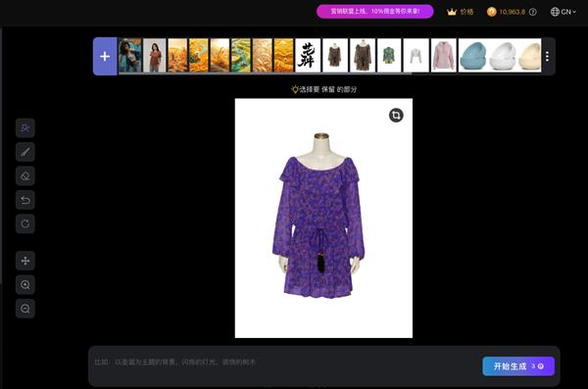The height and width of the screenshot is (389, 588).
Task: Zoom out of the canvas
Action: (x=25, y=309)
